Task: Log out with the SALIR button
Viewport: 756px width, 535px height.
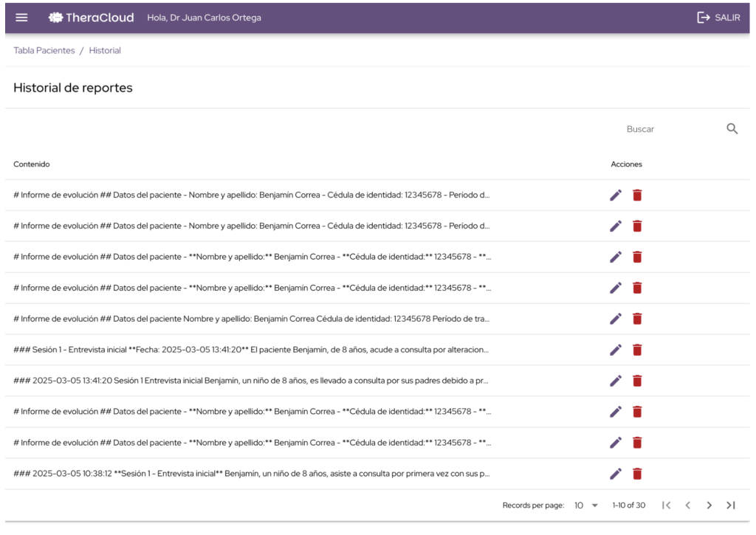Action: (x=718, y=18)
